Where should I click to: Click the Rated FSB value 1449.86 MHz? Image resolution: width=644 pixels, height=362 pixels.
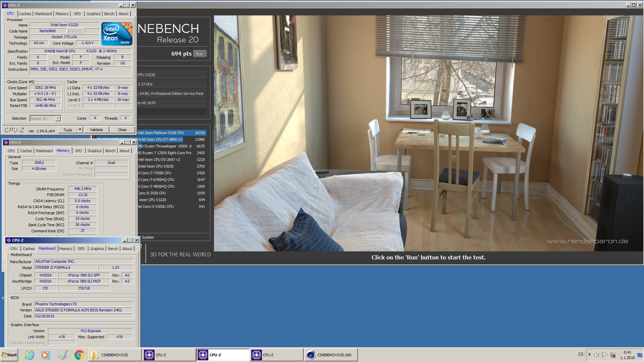click(45, 106)
